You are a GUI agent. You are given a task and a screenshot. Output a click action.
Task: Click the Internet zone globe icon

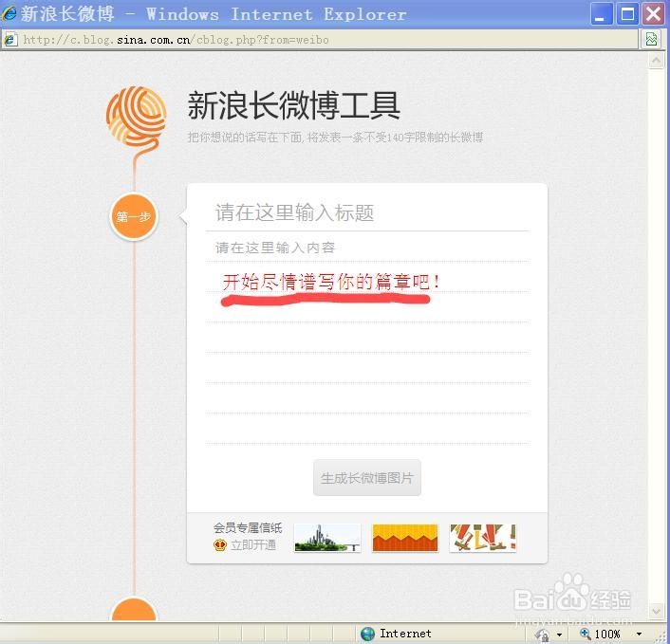pyautogui.click(x=367, y=634)
